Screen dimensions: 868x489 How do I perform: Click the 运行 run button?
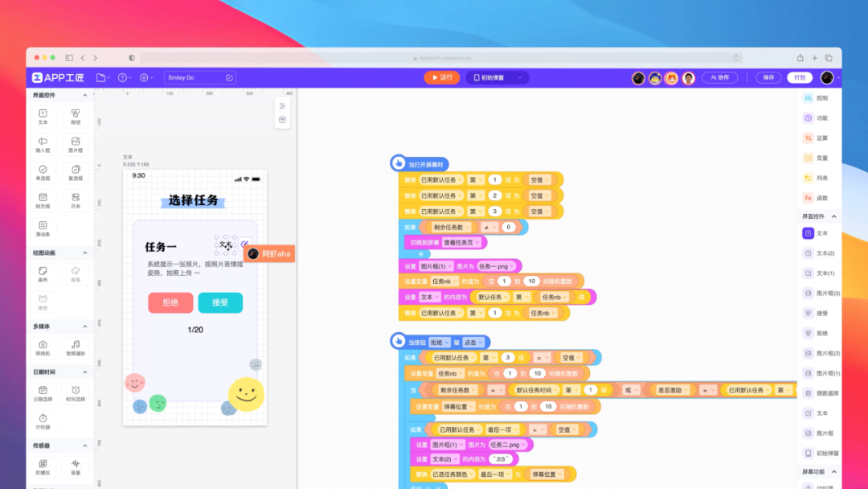(442, 77)
